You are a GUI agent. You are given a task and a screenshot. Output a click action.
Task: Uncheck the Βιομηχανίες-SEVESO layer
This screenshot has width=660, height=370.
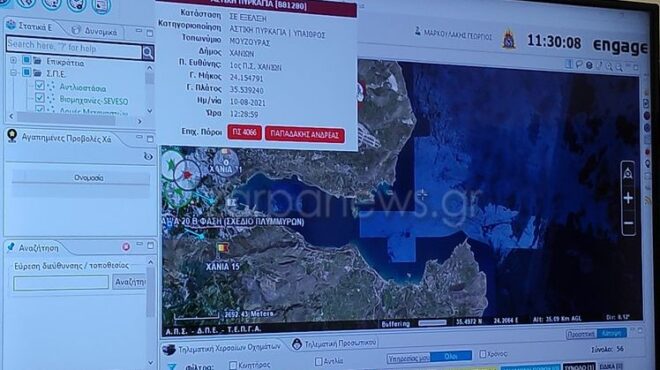pos(40,98)
